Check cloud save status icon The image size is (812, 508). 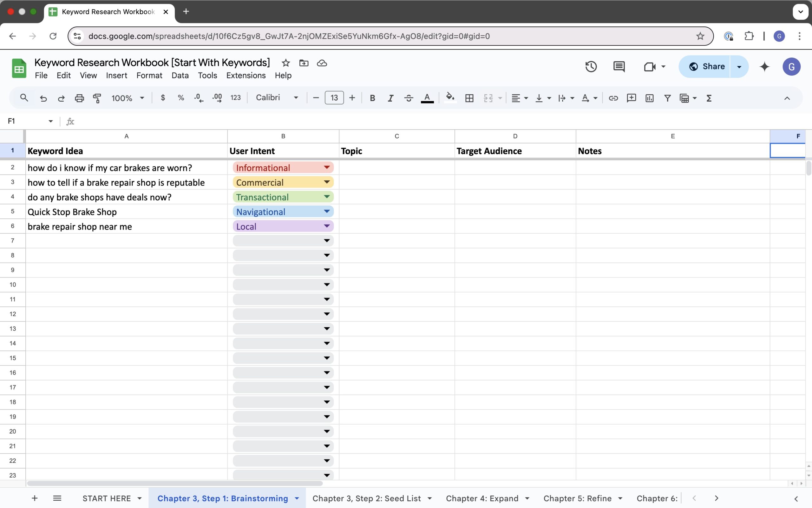[x=322, y=63]
